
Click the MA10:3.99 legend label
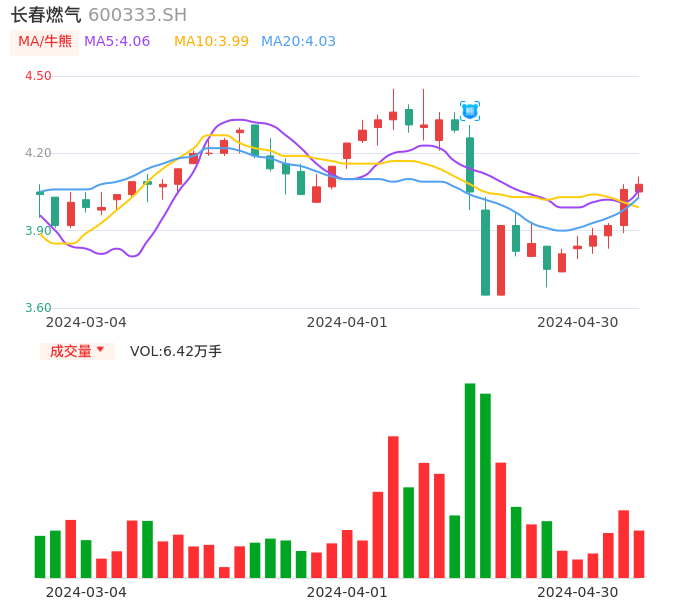211,42
